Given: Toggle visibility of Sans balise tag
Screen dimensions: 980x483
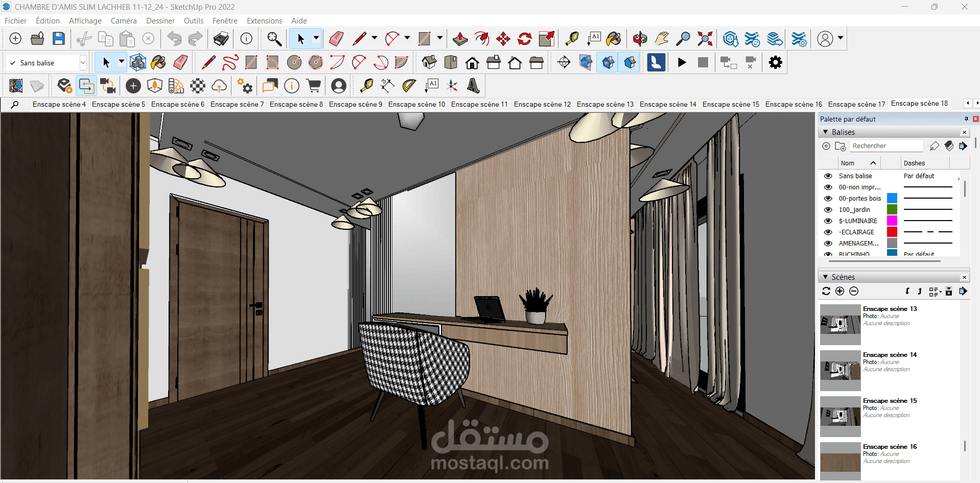Looking at the screenshot, I should (x=828, y=176).
